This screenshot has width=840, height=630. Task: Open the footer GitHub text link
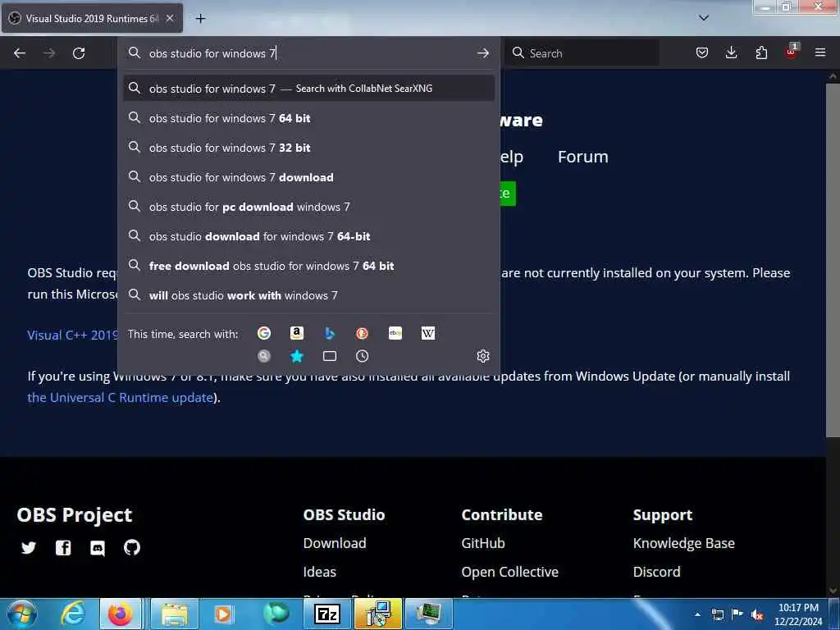tap(483, 543)
